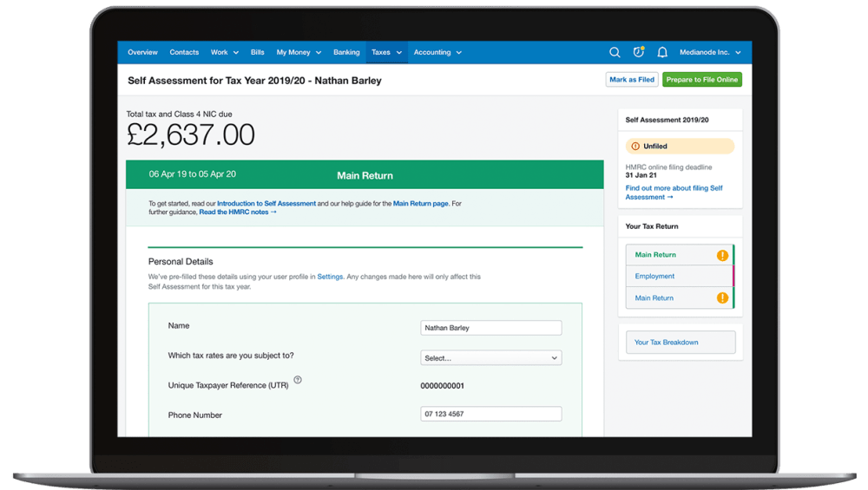Click the Unfiled status badge
Image resolution: width=868 pixels, height=490 pixels.
680,146
